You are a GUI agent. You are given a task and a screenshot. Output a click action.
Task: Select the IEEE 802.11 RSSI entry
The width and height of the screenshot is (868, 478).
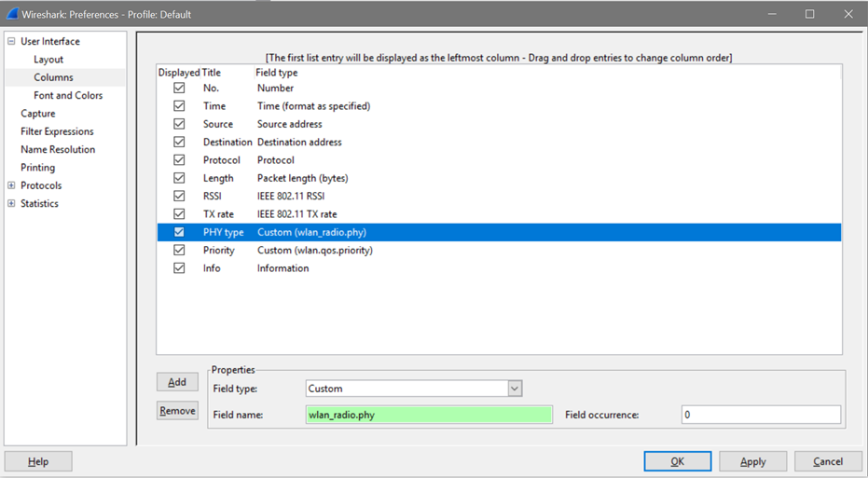(291, 196)
